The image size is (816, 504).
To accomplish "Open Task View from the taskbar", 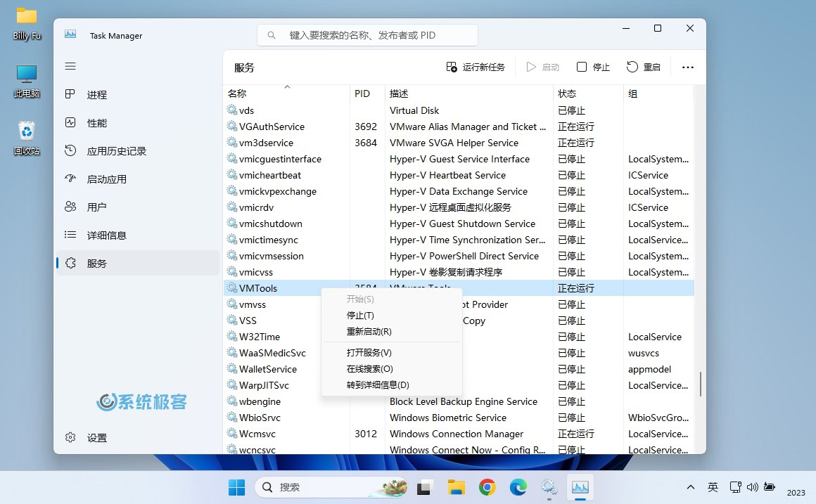I will click(x=424, y=487).
